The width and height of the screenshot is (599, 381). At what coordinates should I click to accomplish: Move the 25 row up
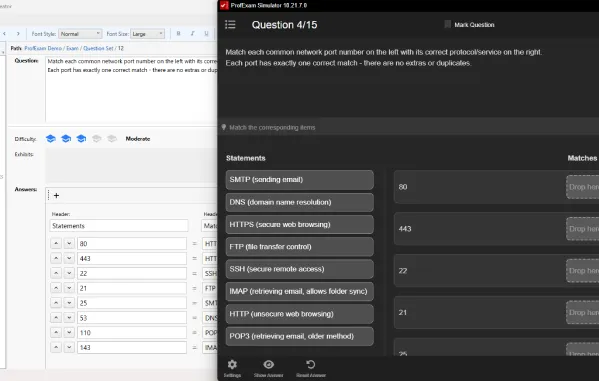point(56,303)
